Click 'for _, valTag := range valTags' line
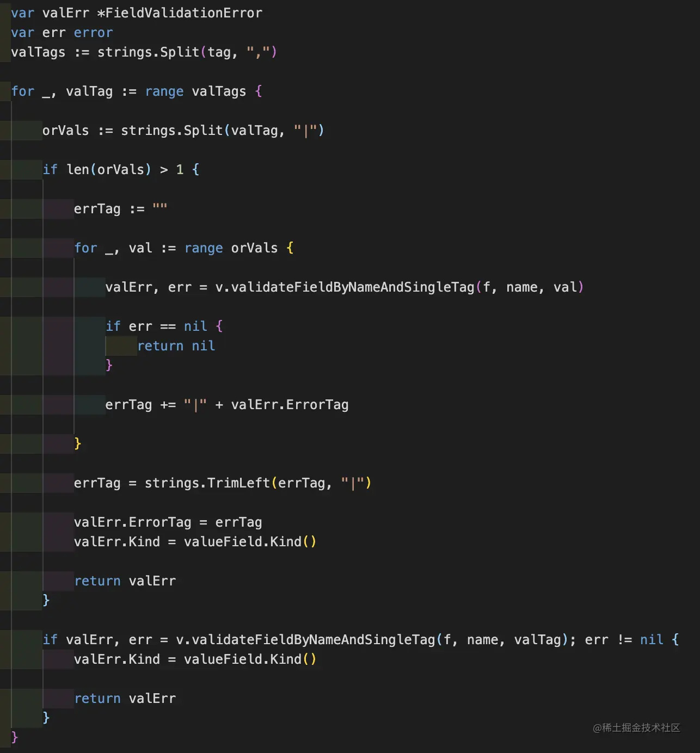 [137, 91]
